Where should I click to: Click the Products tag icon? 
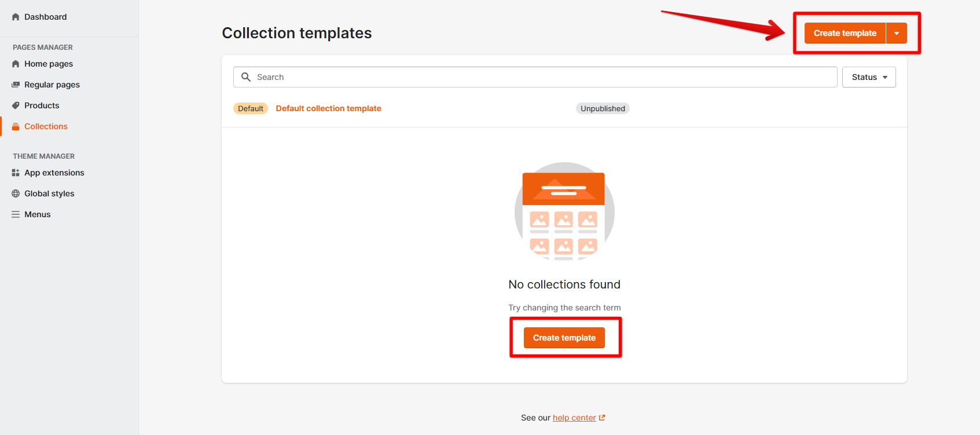(x=16, y=105)
